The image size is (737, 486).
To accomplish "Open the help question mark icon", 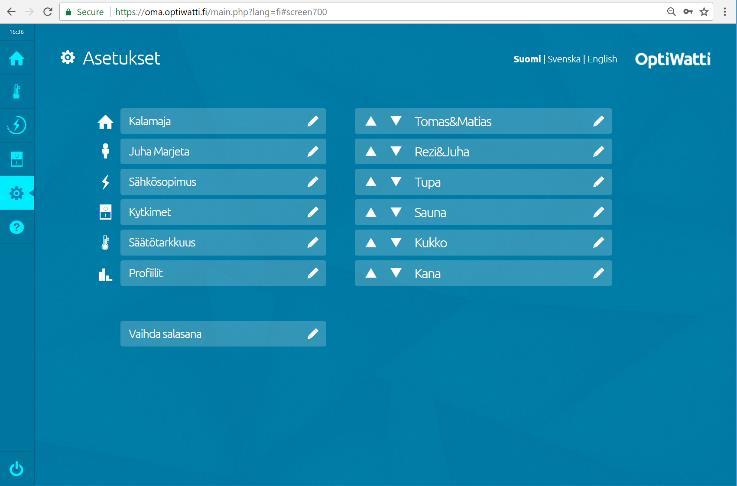I will click(x=16, y=227).
